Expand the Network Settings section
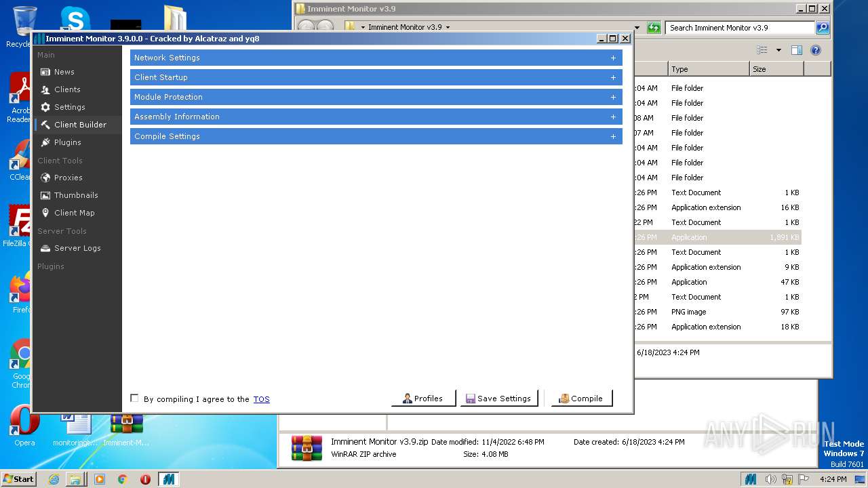 tap(376, 58)
